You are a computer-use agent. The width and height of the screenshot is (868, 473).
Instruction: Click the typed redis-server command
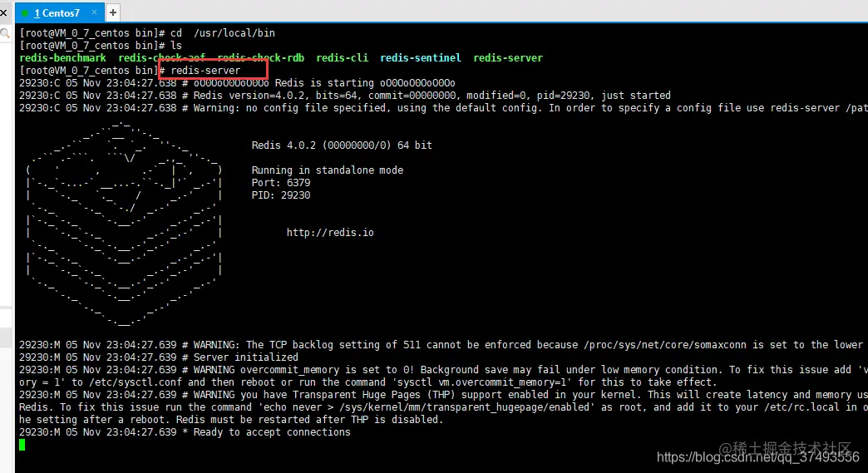click(x=205, y=71)
